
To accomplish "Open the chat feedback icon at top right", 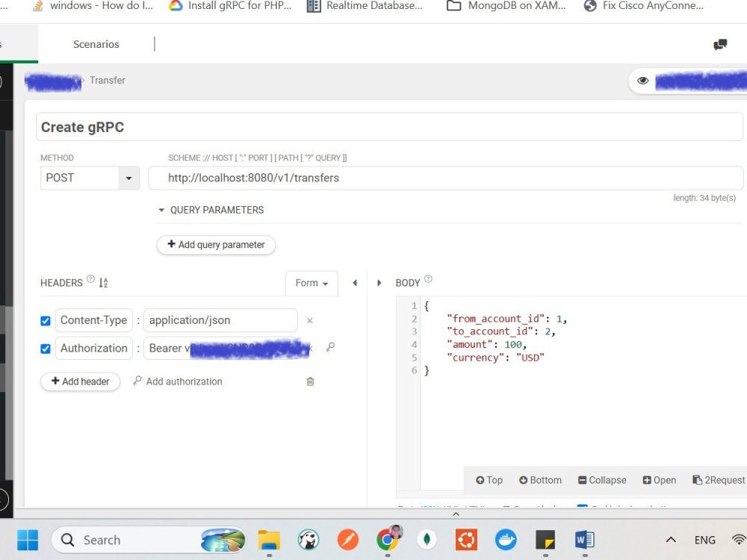I will coord(720,44).
